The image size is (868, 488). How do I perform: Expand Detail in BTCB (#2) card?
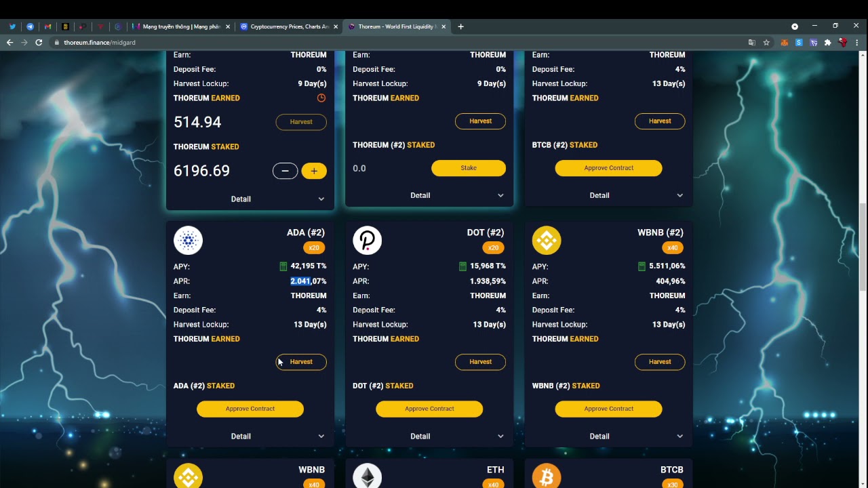point(609,195)
